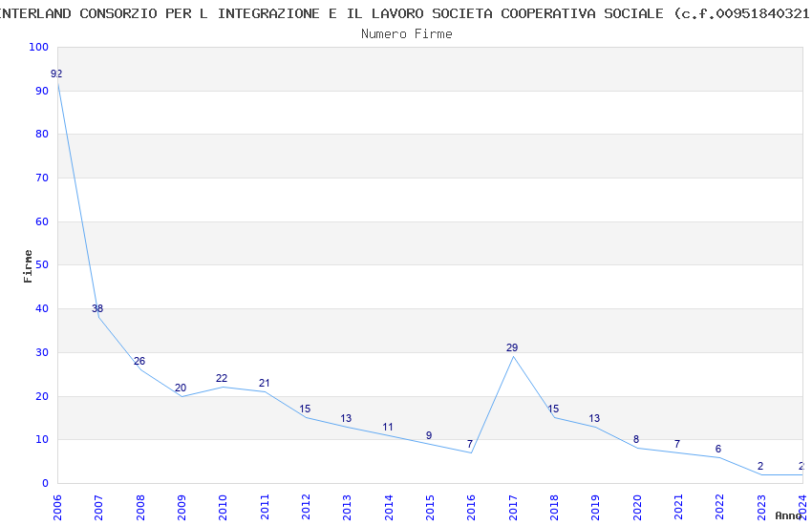
Task: Select the 2020 year label on x-axis
Action: pyautogui.click(x=637, y=508)
